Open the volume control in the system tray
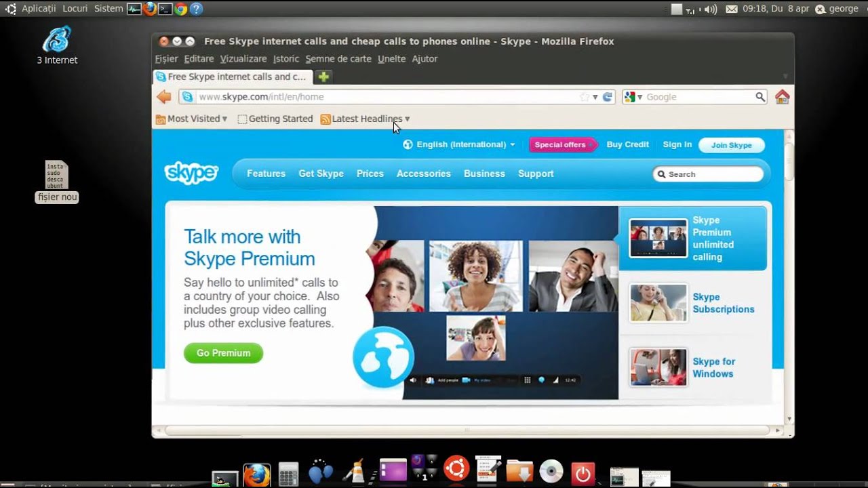The image size is (868, 488). [711, 9]
